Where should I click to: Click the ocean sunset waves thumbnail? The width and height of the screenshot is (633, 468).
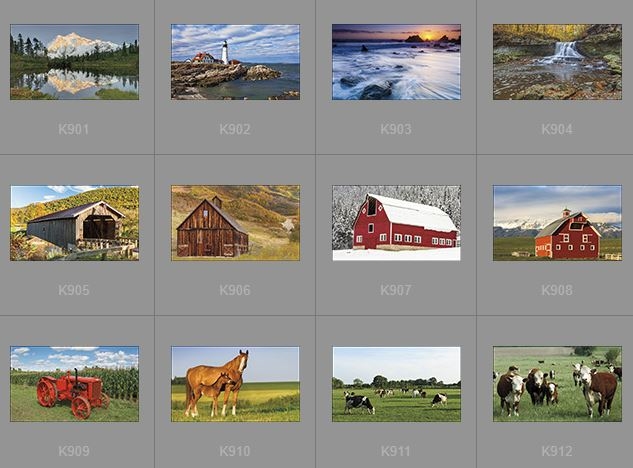(x=396, y=62)
